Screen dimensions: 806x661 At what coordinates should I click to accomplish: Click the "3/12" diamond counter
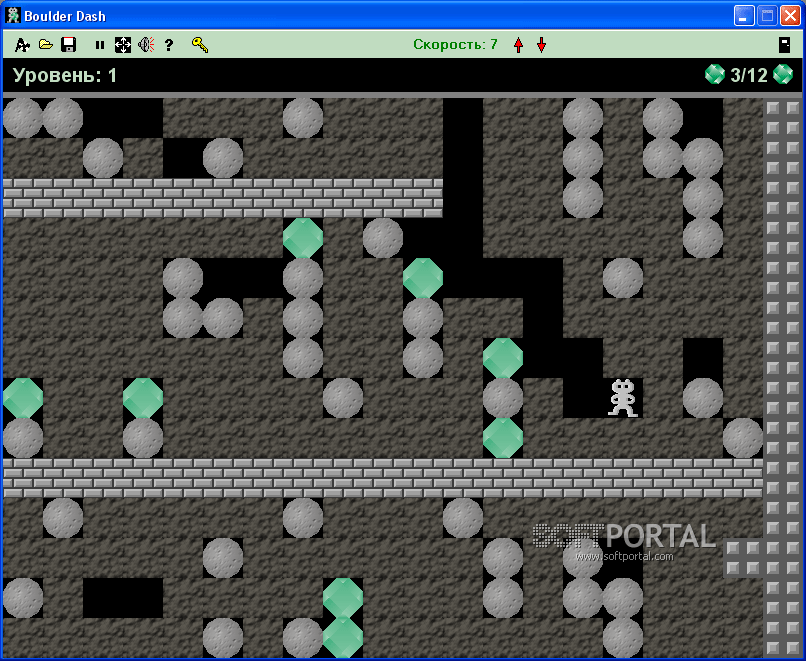click(748, 75)
